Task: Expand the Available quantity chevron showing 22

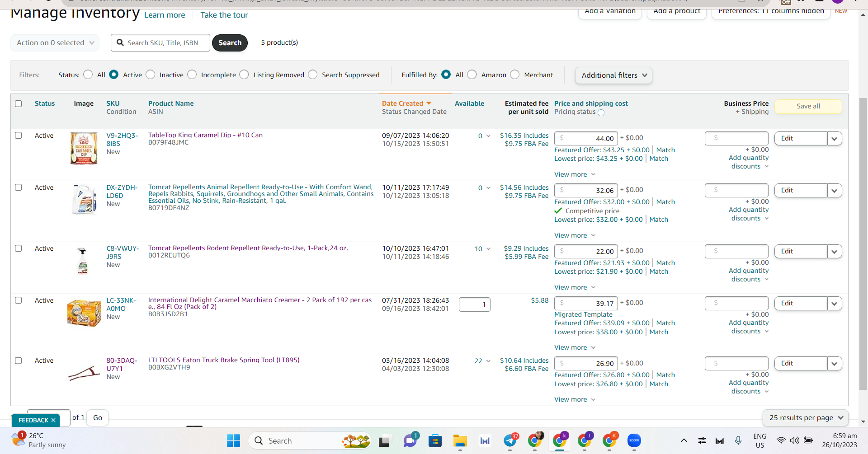Action: [x=488, y=361]
